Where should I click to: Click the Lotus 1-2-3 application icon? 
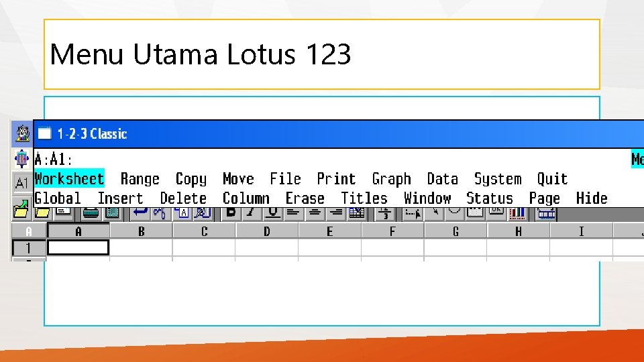(x=22, y=134)
